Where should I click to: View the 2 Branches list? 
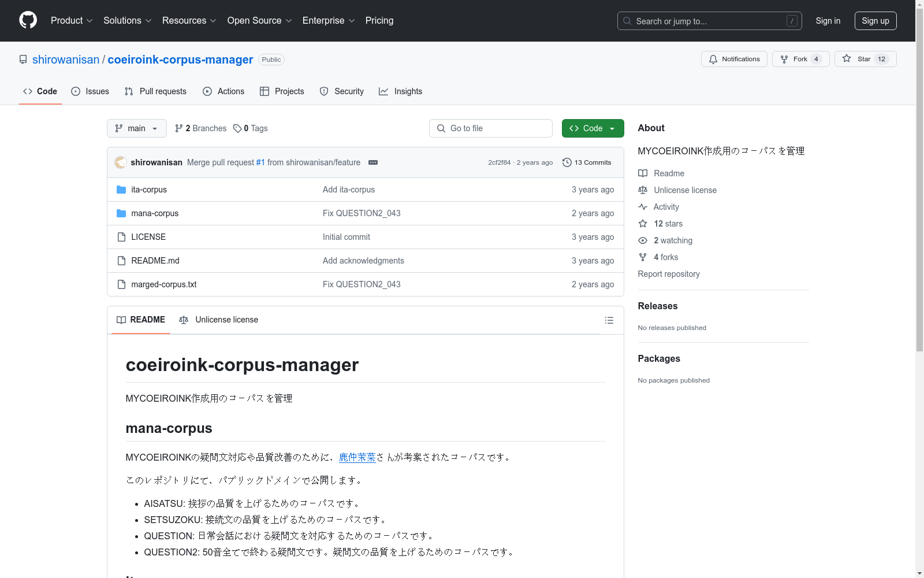click(201, 128)
